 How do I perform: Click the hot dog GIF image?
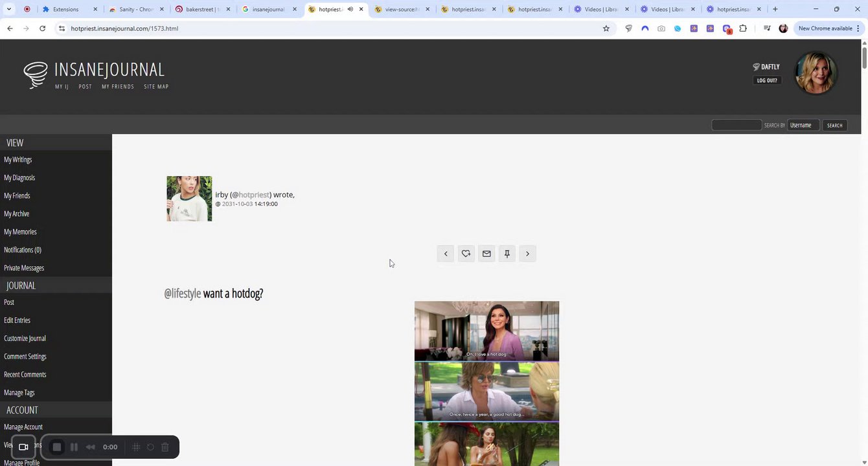click(486, 383)
